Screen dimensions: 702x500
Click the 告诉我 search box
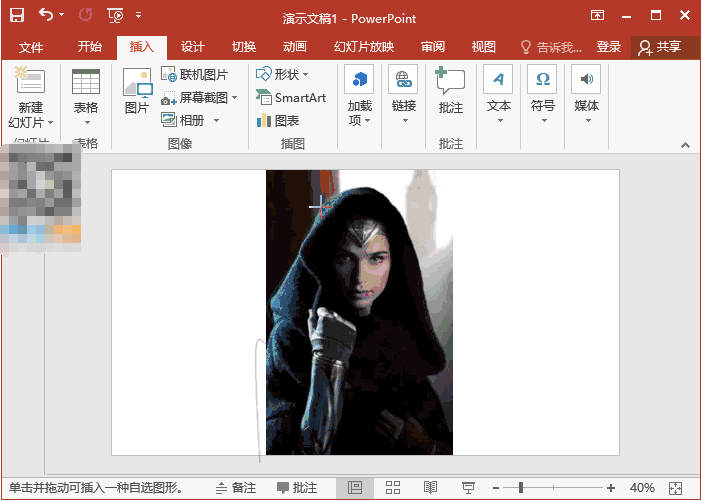pos(552,47)
